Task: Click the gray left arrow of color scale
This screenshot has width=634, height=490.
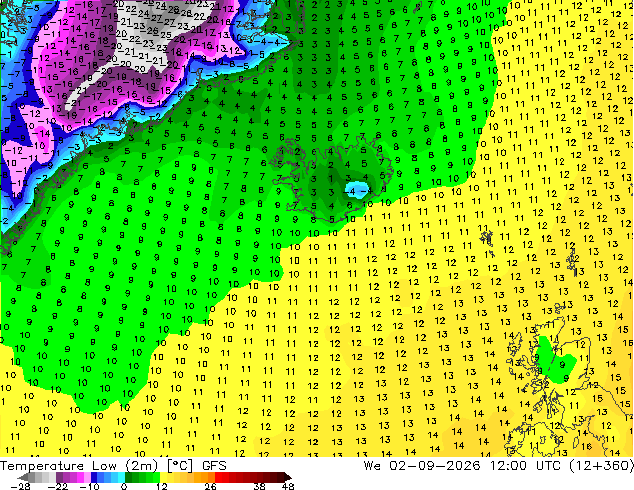Action: 23,477
